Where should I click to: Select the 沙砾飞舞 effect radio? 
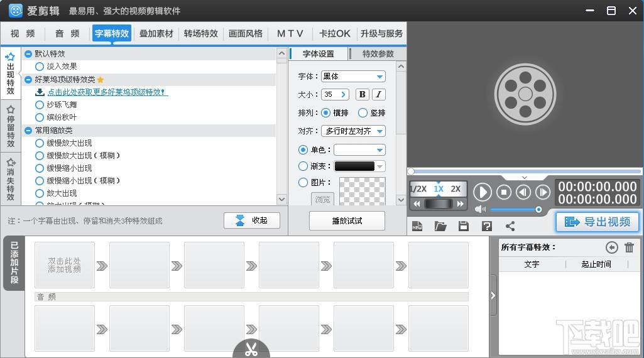point(40,105)
